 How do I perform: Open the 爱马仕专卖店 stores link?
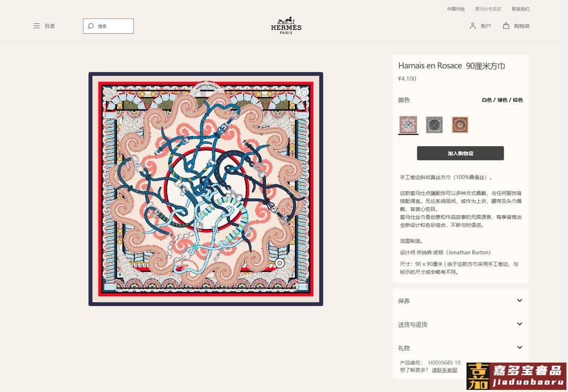[488, 9]
